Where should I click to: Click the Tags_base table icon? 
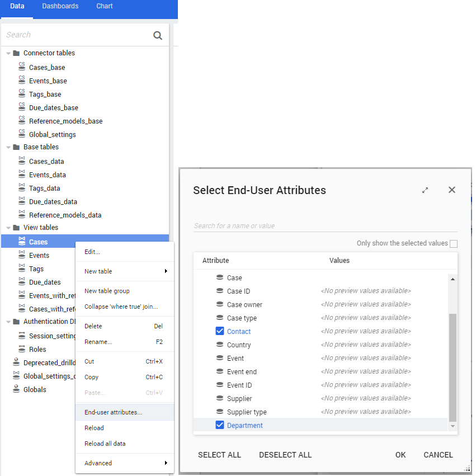22,93
